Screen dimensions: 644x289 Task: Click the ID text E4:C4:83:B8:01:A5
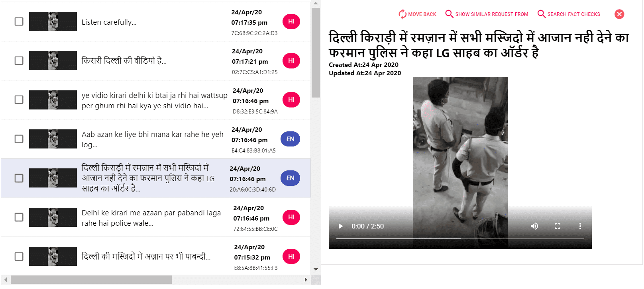(253, 150)
